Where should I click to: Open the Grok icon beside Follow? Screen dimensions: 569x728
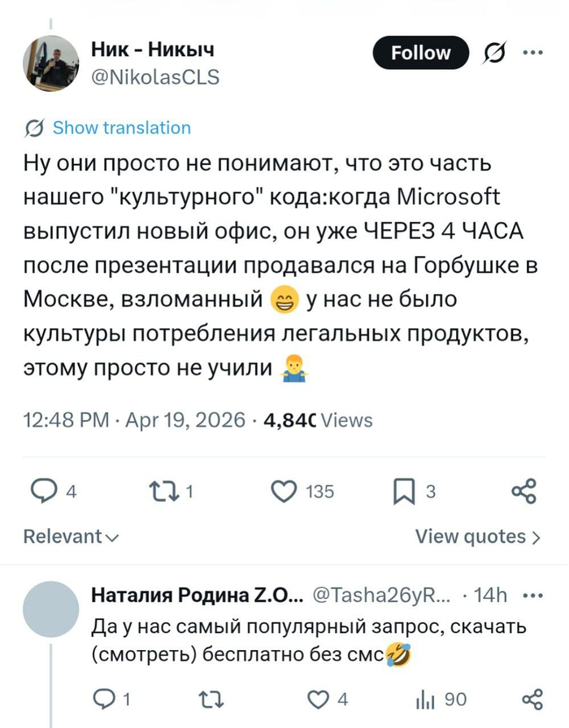coord(493,54)
